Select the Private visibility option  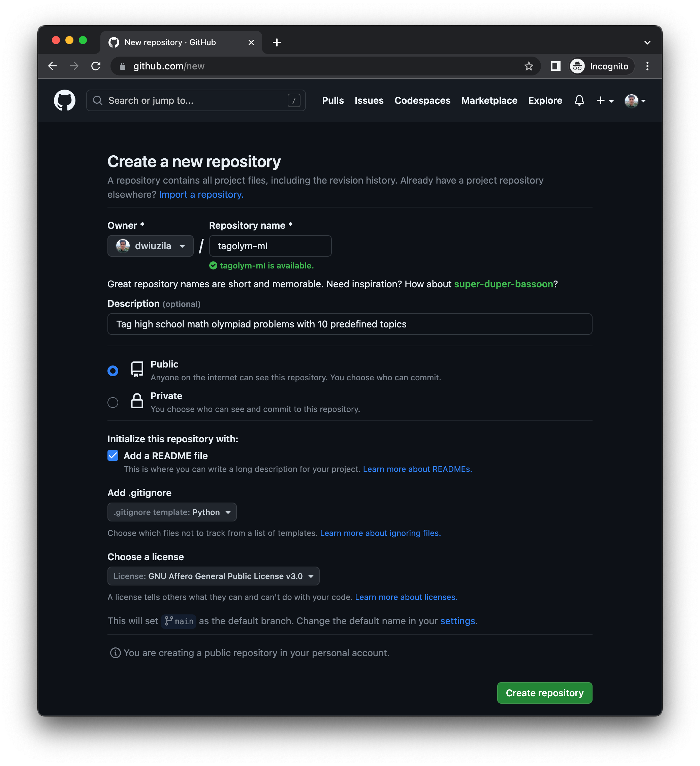click(x=113, y=403)
